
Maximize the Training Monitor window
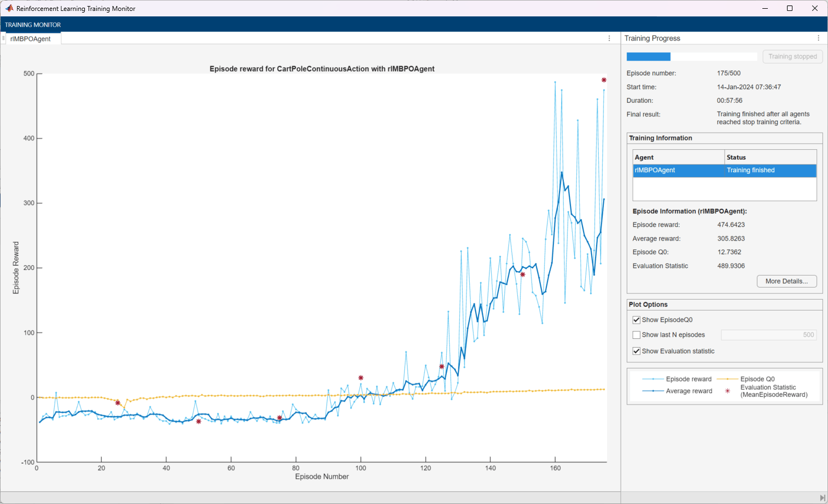pyautogui.click(x=790, y=8)
